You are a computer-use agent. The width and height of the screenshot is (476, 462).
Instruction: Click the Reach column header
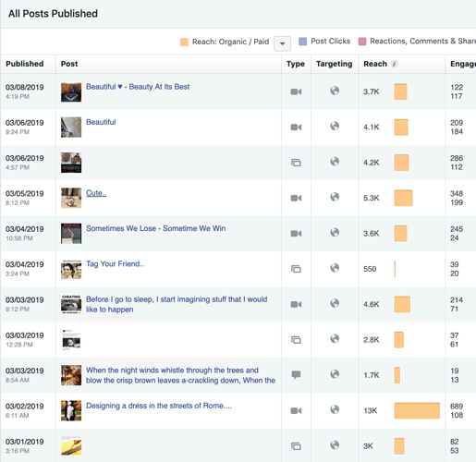tap(375, 64)
